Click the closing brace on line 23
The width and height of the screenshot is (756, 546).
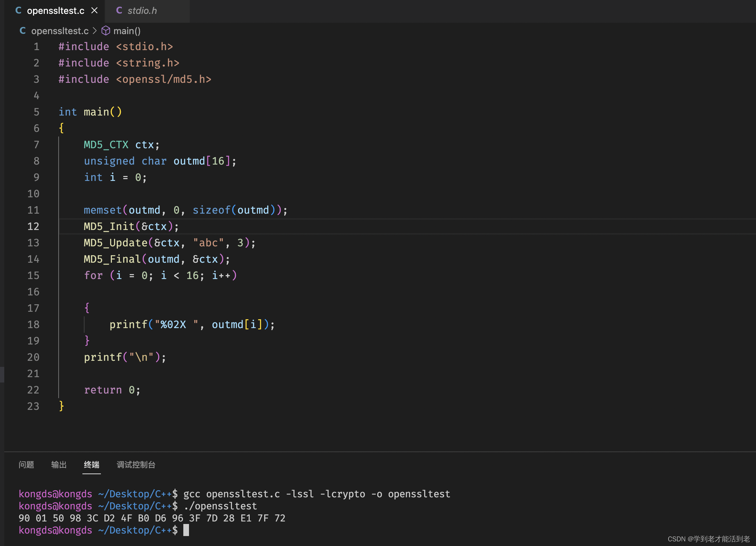point(61,406)
